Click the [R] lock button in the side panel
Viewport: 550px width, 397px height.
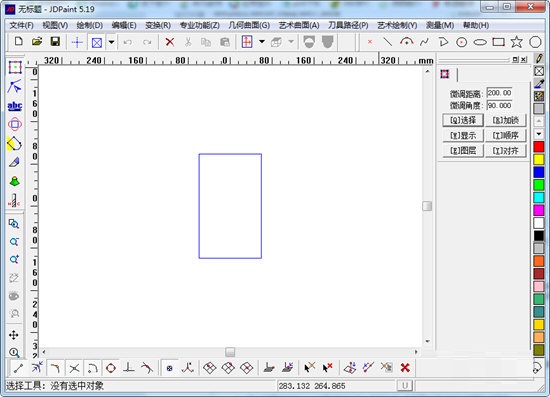pos(505,120)
